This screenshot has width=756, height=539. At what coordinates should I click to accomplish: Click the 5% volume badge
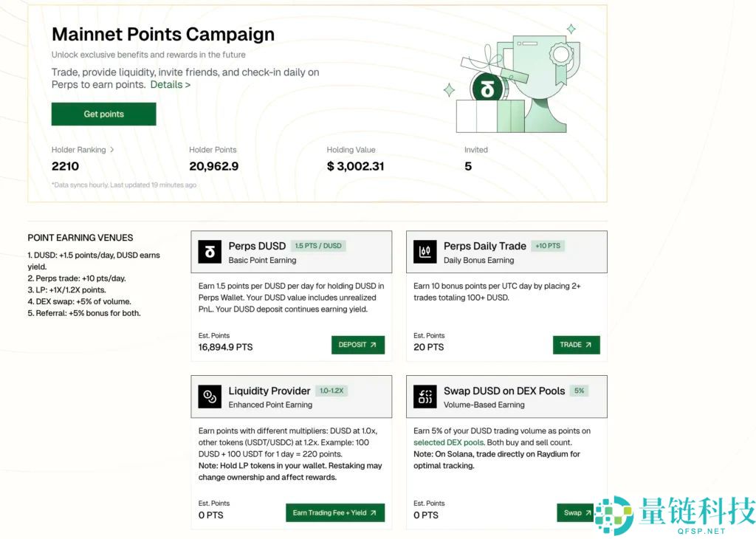[x=579, y=391]
